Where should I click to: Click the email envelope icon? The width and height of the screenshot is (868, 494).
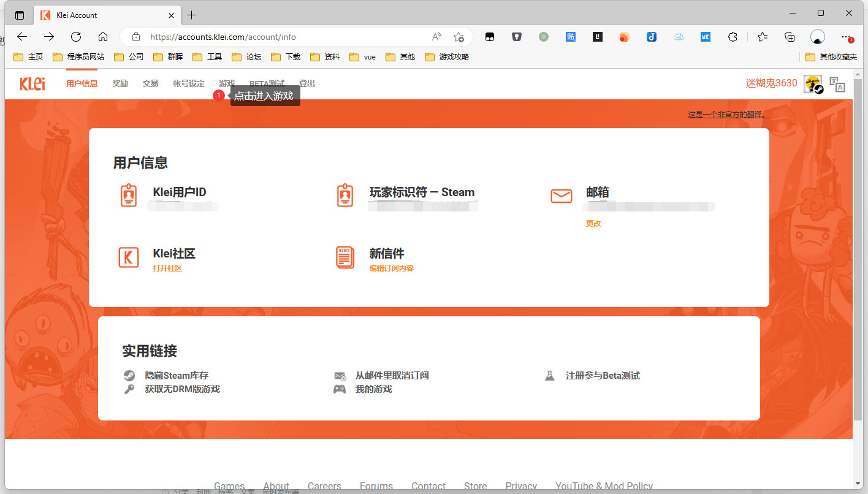(561, 196)
